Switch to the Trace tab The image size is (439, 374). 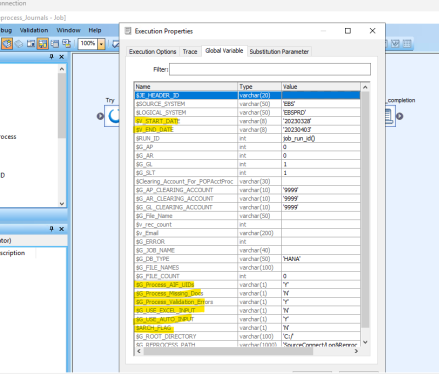pyautogui.click(x=190, y=52)
